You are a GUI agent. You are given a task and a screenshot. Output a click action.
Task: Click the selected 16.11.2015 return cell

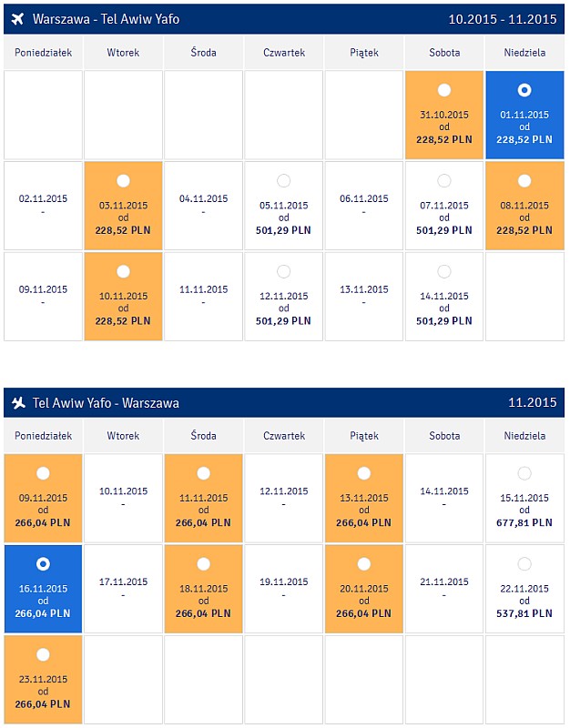(x=43, y=589)
